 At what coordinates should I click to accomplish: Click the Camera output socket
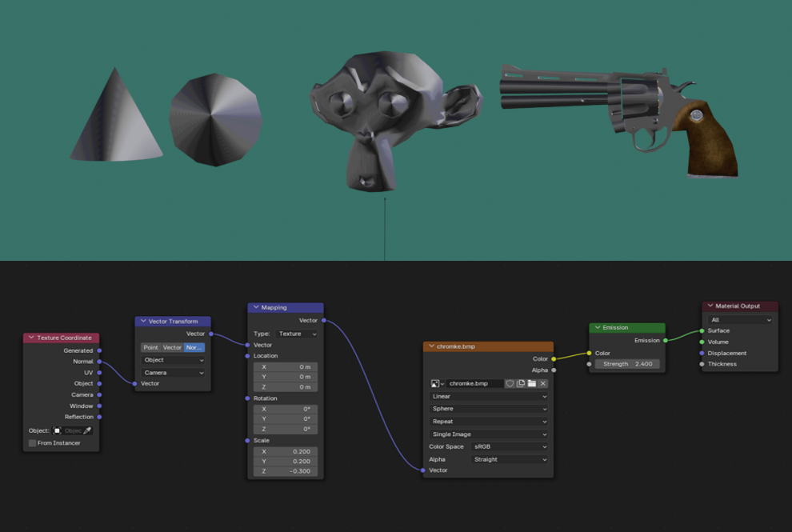point(99,395)
